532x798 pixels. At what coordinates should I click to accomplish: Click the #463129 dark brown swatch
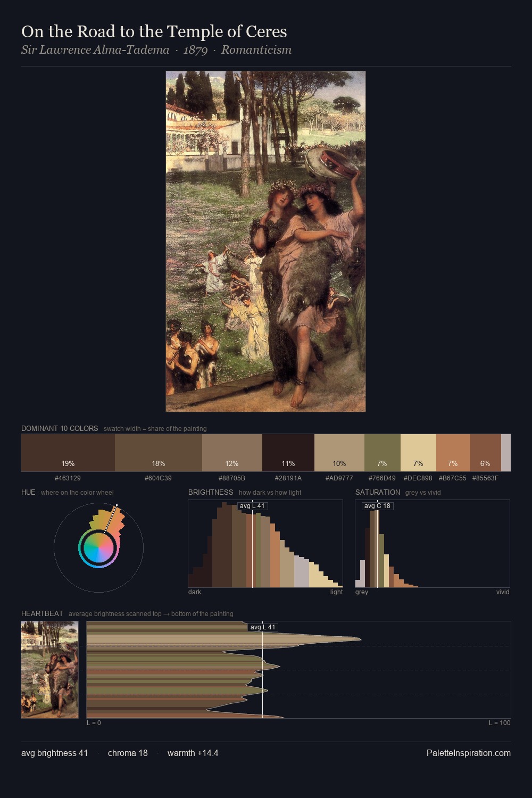click(x=68, y=453)
